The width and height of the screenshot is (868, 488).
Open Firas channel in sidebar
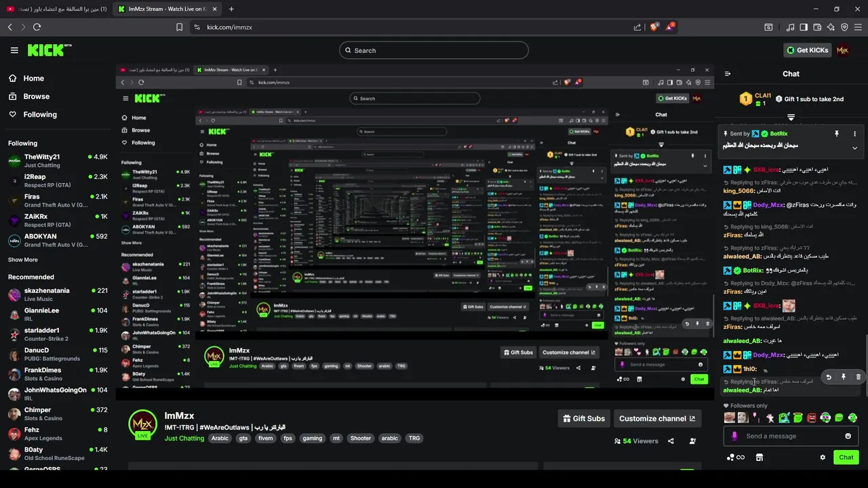(58, 201)
